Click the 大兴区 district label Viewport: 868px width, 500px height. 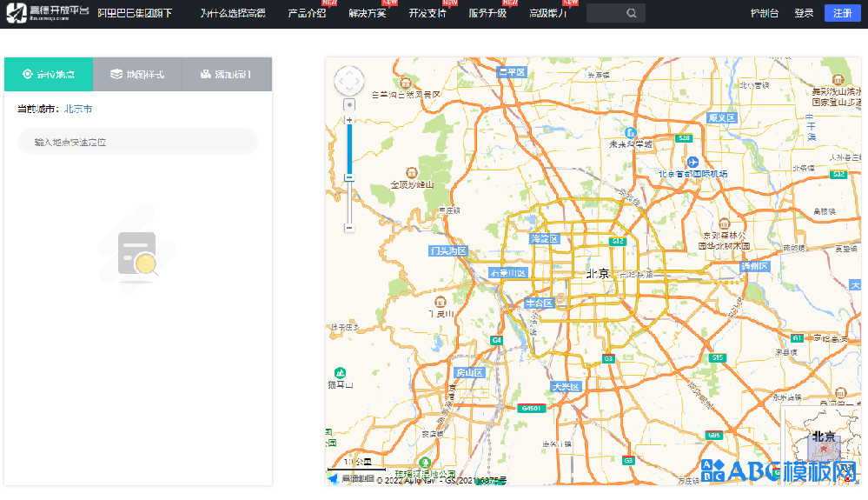(x=566, y=387)
